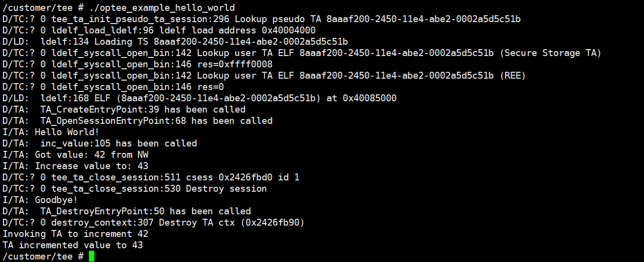
Task: Click the "Destroy TA ctx (0x2426fb90)" text
Action: (232, 223)
